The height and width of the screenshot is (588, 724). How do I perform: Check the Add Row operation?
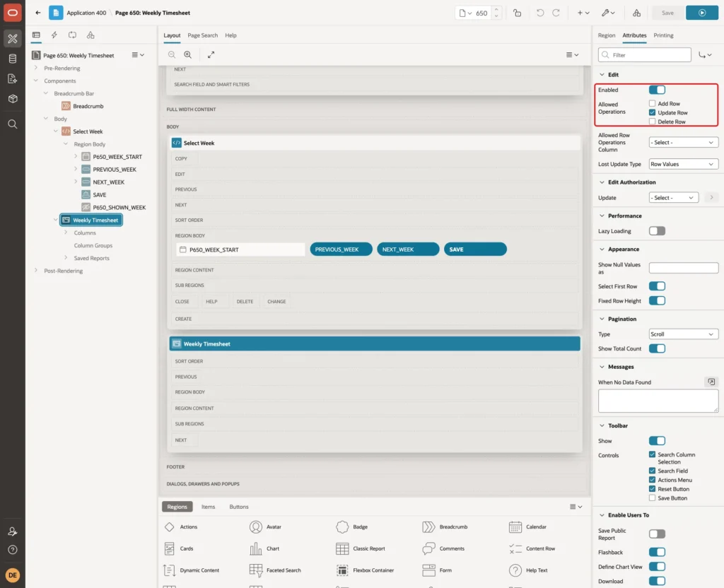tap(652, 103)
